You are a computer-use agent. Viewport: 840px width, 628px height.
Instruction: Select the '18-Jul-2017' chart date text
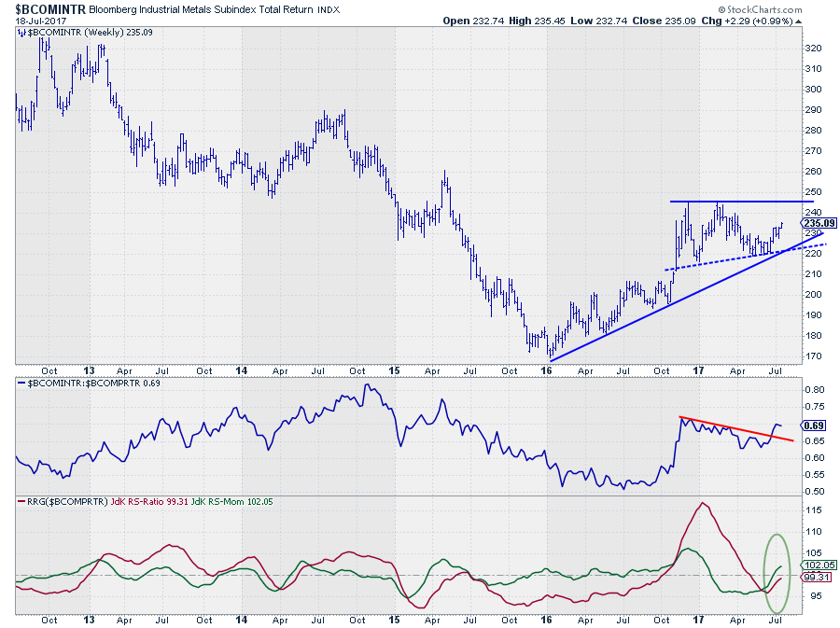pyautogui.click(x=41, y=21)
